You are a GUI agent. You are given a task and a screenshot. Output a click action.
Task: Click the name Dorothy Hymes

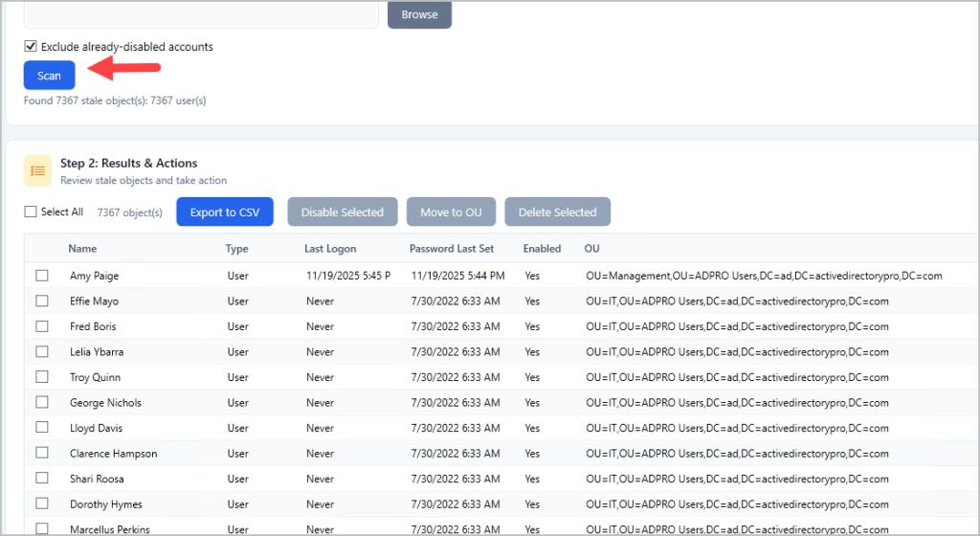(106, 504)
